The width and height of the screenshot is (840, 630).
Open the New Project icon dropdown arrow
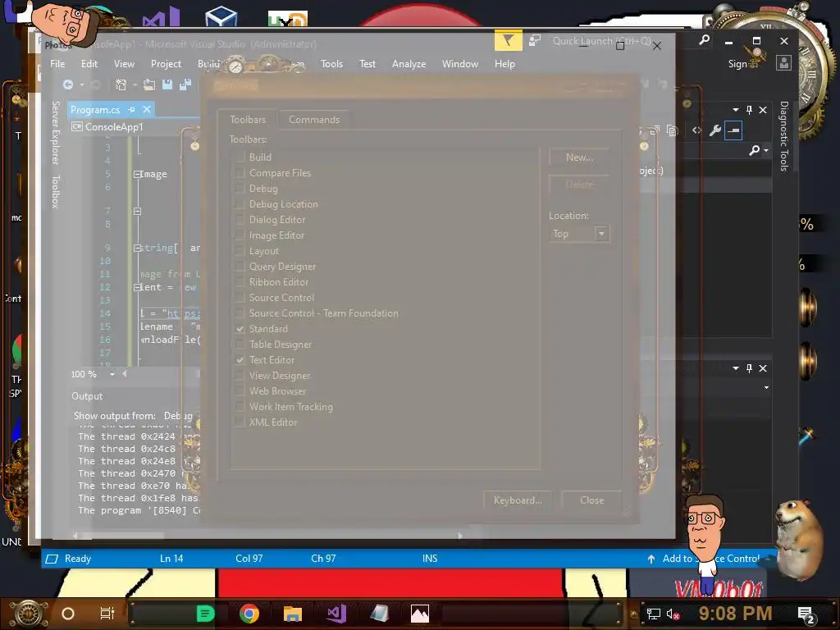135,84
